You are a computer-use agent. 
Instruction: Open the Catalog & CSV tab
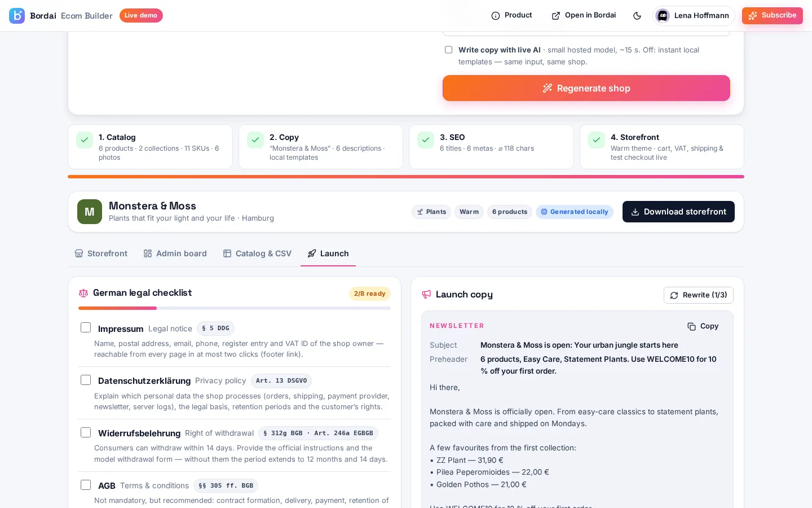click(257, 253)
